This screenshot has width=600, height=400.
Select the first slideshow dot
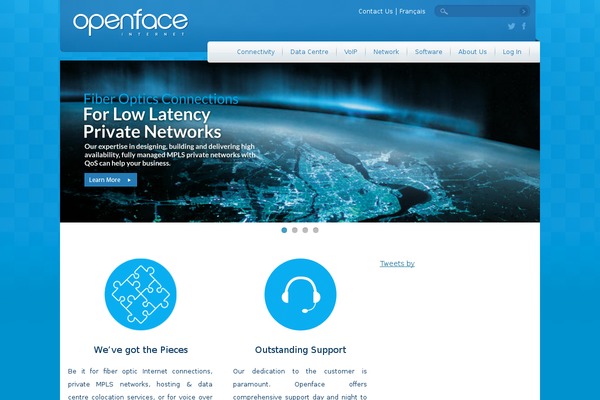(284, 230)
